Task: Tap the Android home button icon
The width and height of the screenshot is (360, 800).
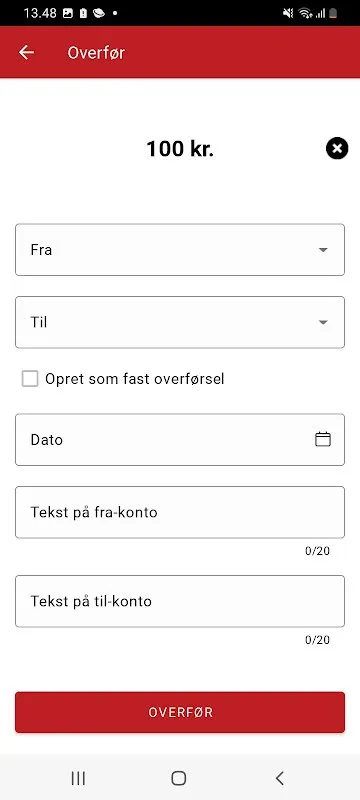Action: (x=178, y=778)
